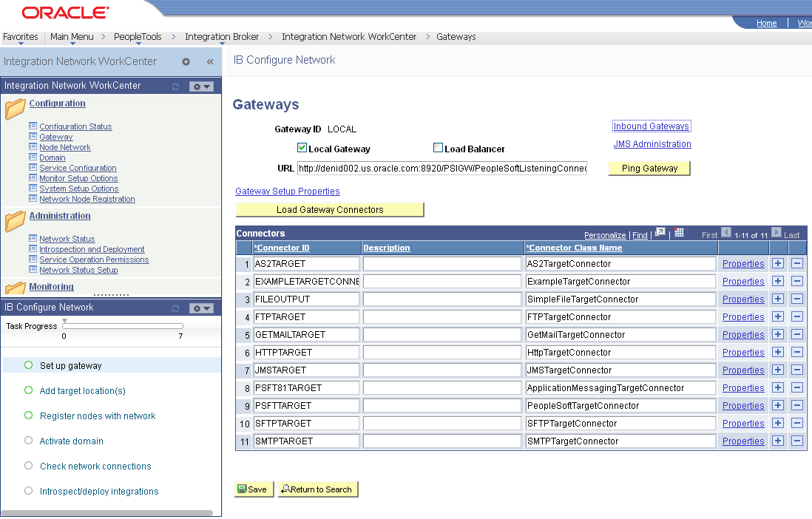This screenshot has height=519, width=812.
Task: Adjust the Task Progress slider
Action: (x=65, y=322)
